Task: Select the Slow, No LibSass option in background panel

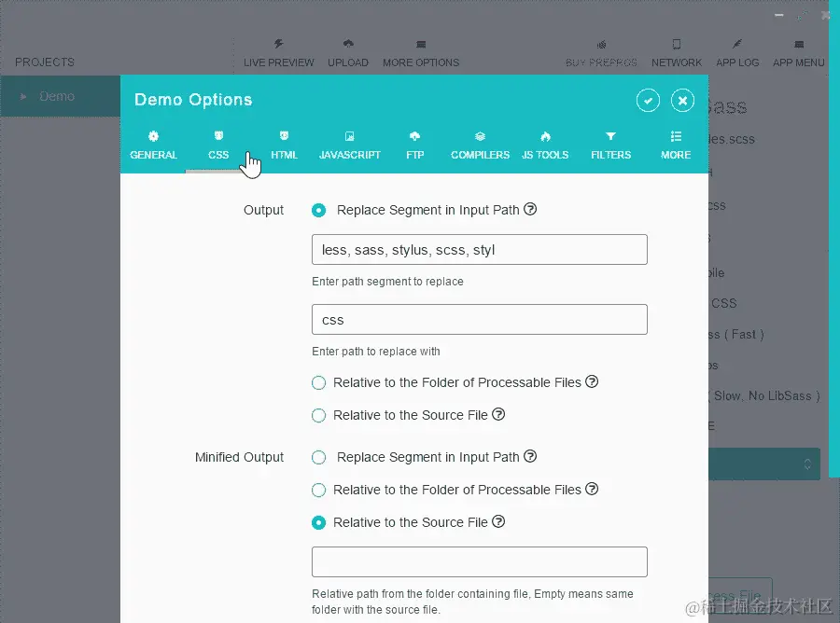Action: 764,396
